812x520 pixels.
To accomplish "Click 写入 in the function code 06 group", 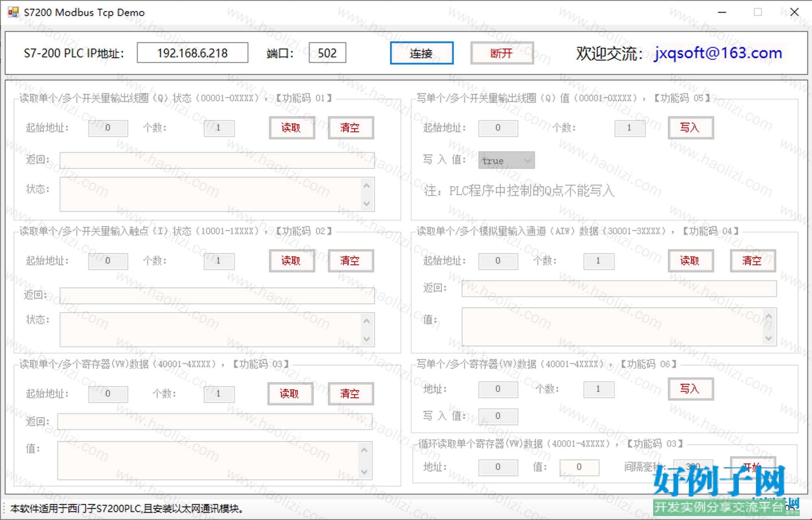I will [691, 389].
